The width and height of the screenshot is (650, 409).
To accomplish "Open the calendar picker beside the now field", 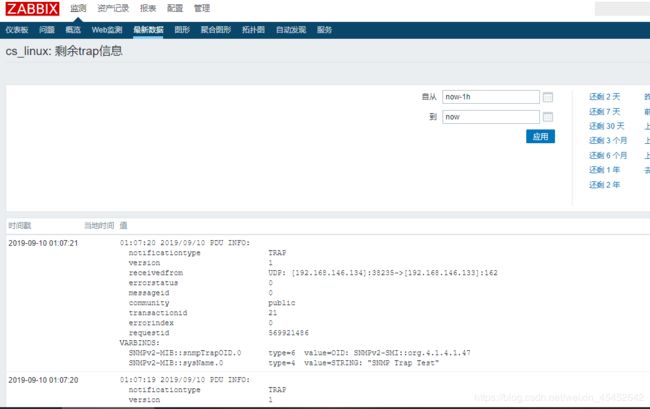I will 548,117.
